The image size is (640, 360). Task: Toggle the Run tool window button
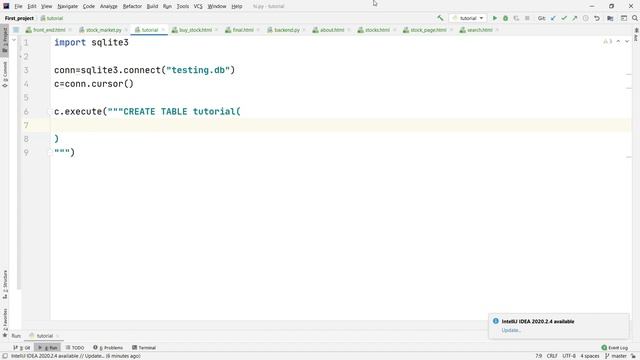48,347
